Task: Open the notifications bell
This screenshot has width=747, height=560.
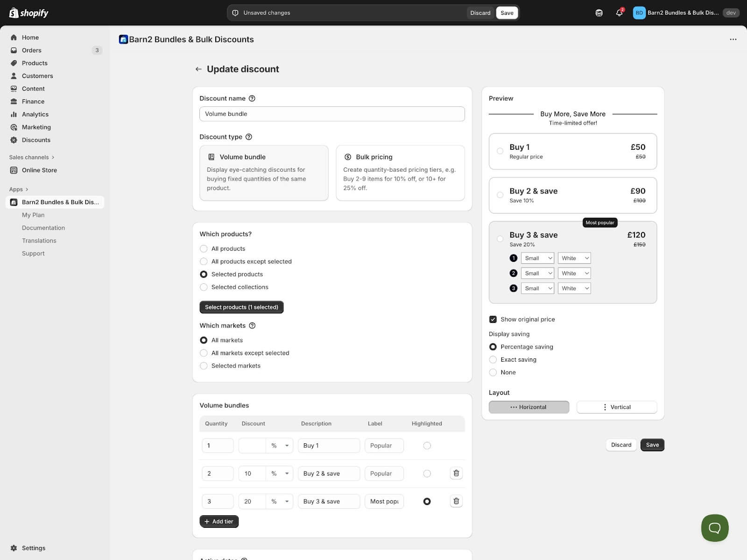Action: [619, 13]
